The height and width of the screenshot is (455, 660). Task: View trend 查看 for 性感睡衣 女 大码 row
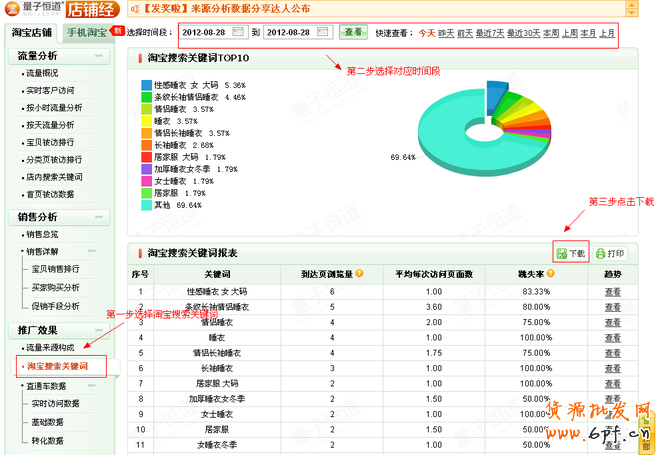click(x=612, y=292)
